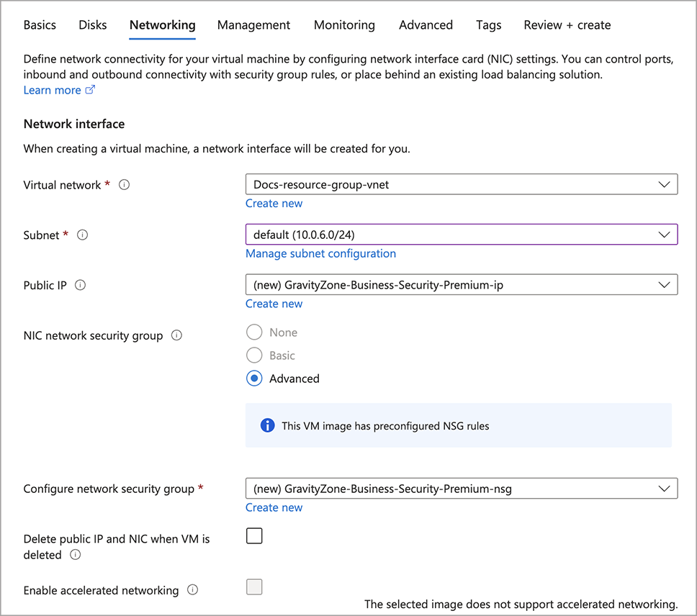Click info icon next to Enable accelerated networking

click(x=192, y=590)
